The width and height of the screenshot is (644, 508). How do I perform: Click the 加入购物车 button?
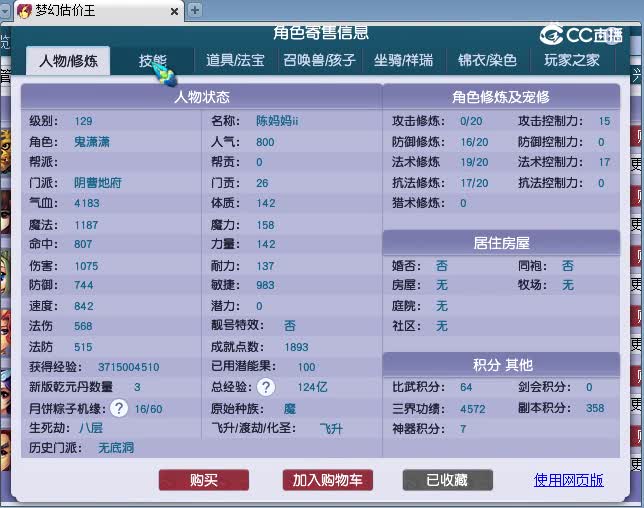click(x=327, y=480)
